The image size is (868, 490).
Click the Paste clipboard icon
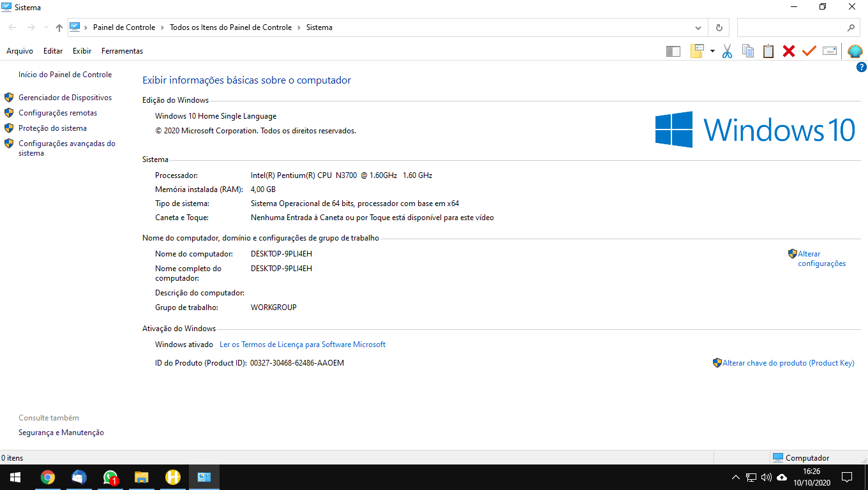768,51
